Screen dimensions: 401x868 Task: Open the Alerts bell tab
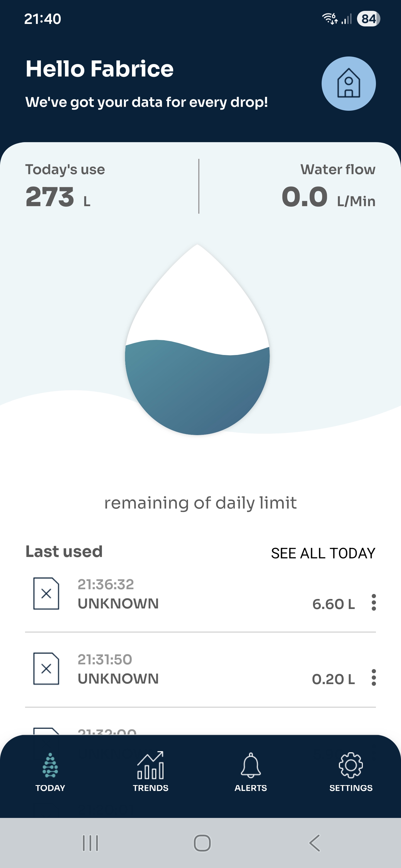pyautogui.click(x=251, y=772)
